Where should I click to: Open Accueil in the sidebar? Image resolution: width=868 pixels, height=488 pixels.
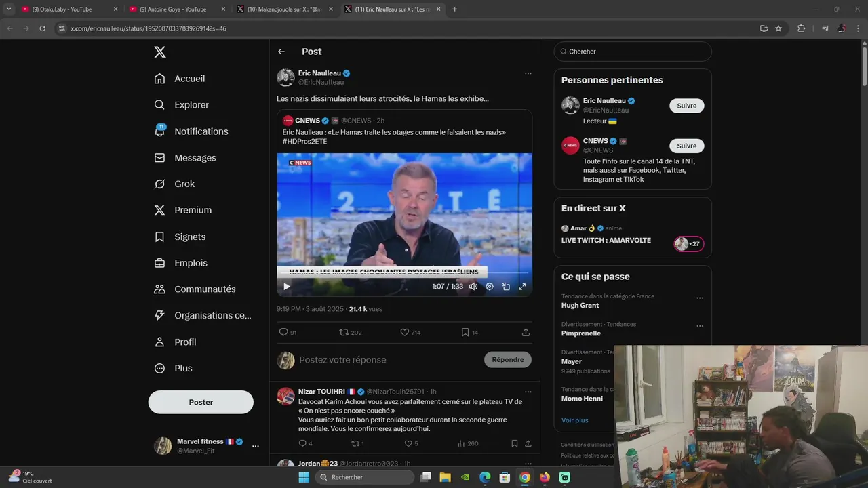[180, 79]
